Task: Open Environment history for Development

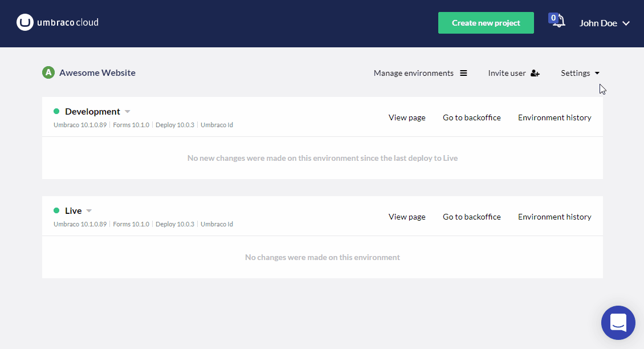Action: (555, 117)
